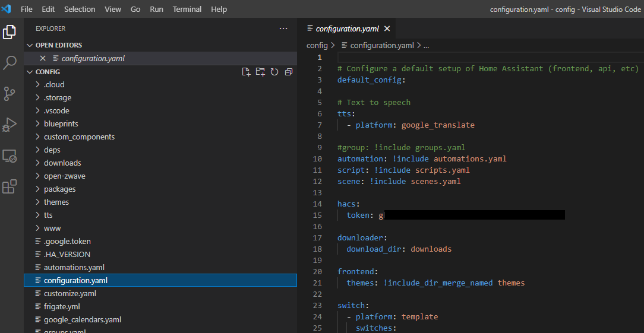Open Remote Explorer view icon
644x333 pixels.
pos(10,156)
